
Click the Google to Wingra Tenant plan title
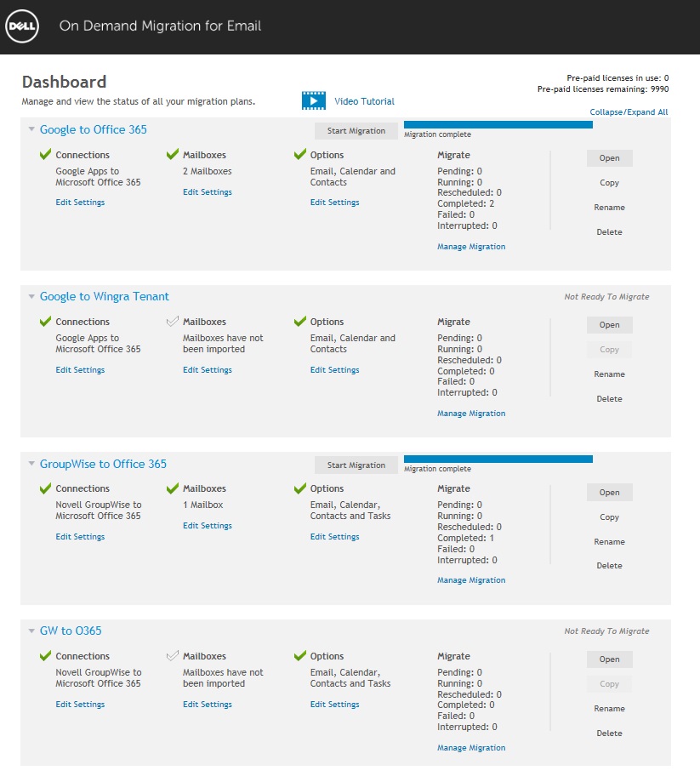[x=105, y=297]
